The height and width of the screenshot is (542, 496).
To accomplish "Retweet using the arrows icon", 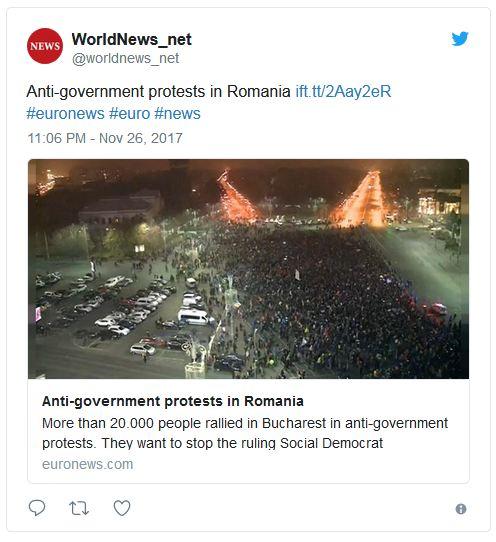I will (x=79, y=508).
